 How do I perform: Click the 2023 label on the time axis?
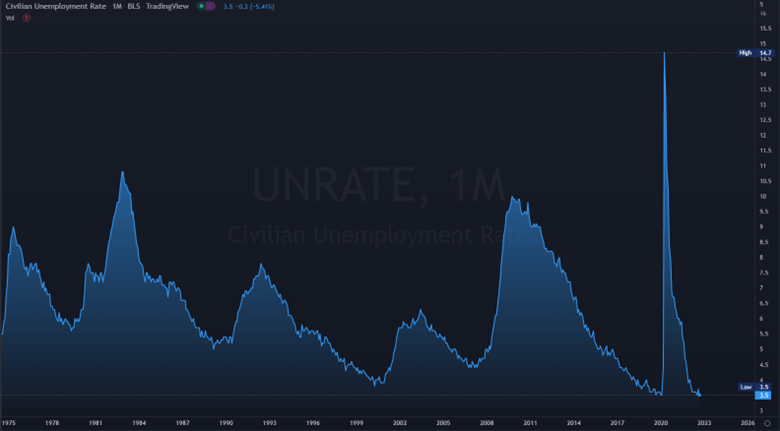(x=704, y=423)
